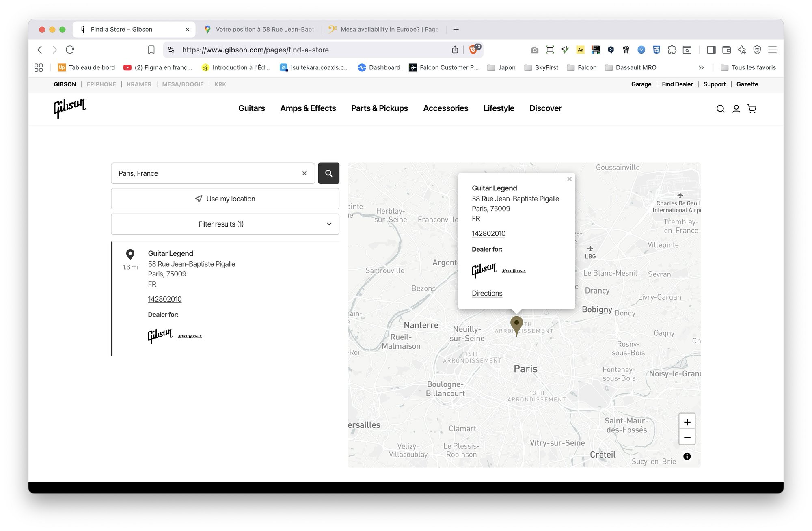The image size is (812, 531).
Task: Open the Japon bookmarks folder
Action: pyautogui.click(x=501, y=68)
